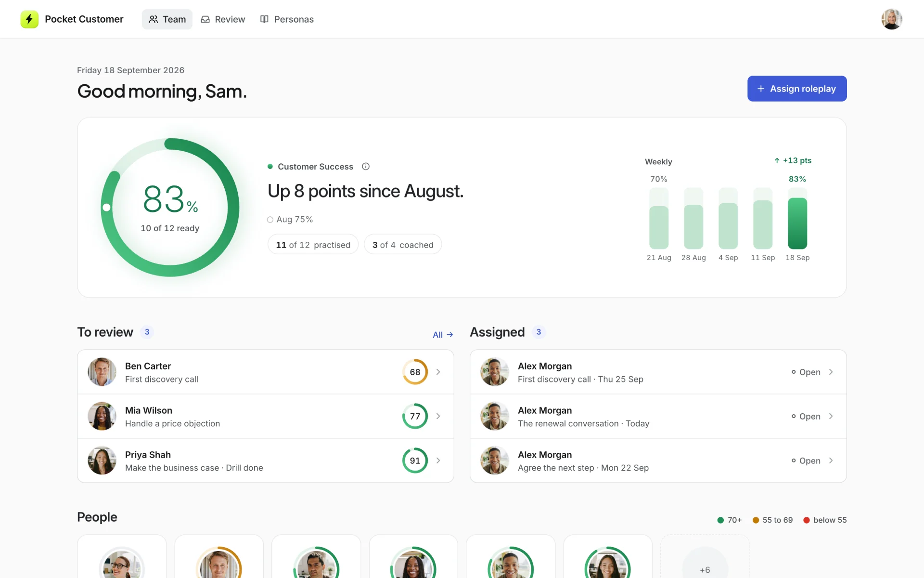Click the below 55 red legend item
The height and width of the screenshot is (578, 924).
click(825, 520)
